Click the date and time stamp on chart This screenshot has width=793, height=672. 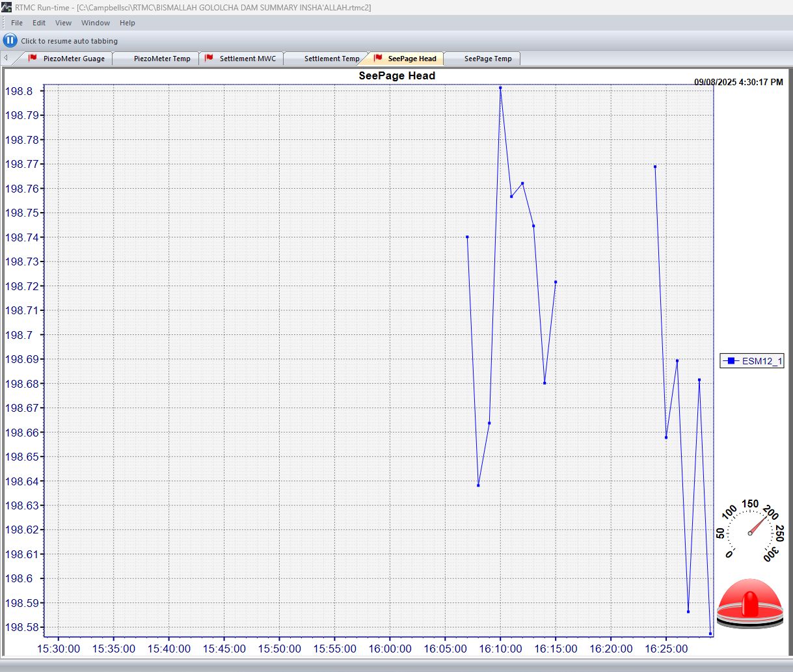pos(738,83)
